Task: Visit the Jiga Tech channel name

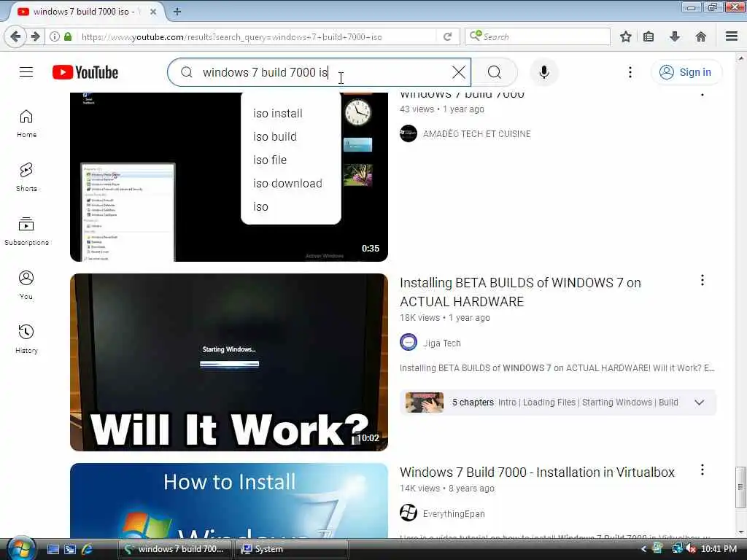Action: coord(441,343)
